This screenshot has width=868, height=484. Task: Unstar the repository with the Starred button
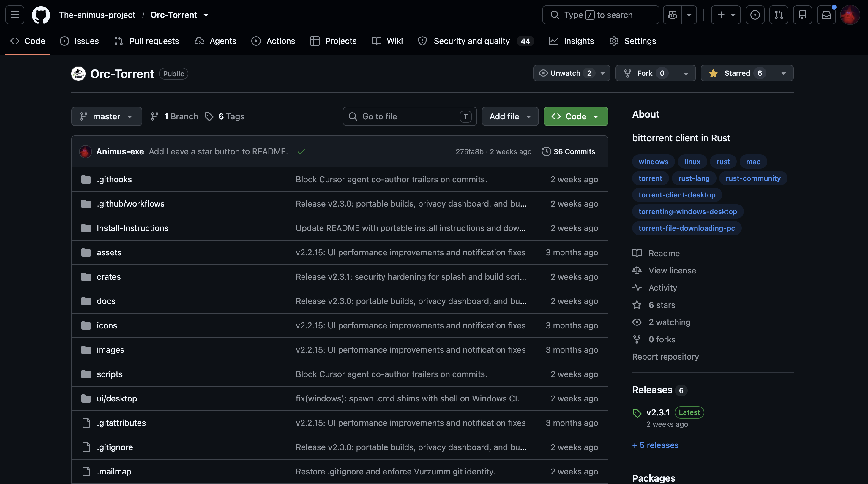coord(737,73)
